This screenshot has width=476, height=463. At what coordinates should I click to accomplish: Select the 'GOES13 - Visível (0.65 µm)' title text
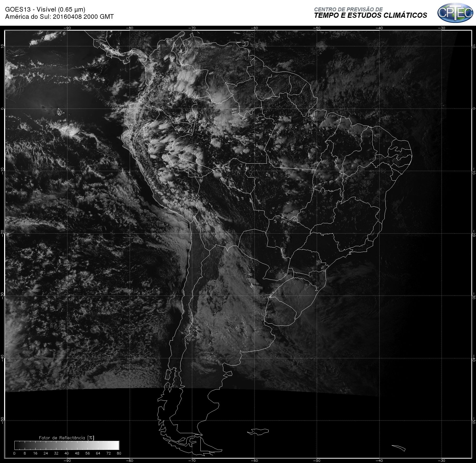[x=45, y=10]
